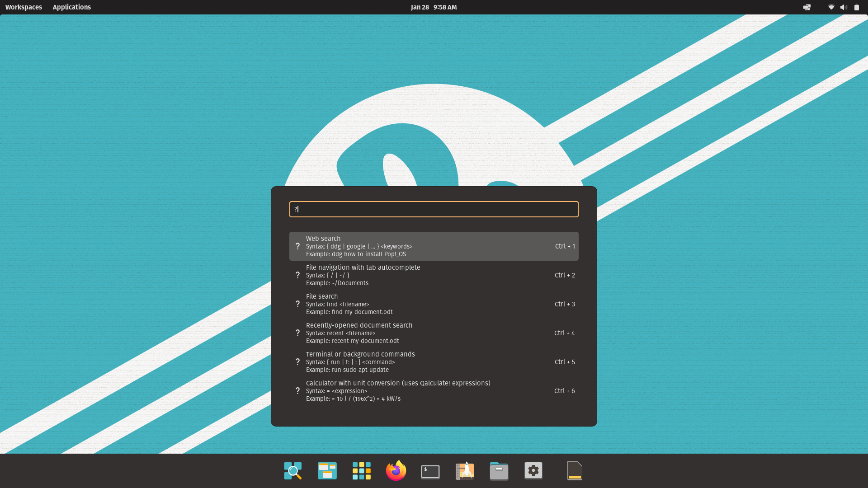Click the screen sharing tray icon
The image size is (868, 488).
pos(807,7)
